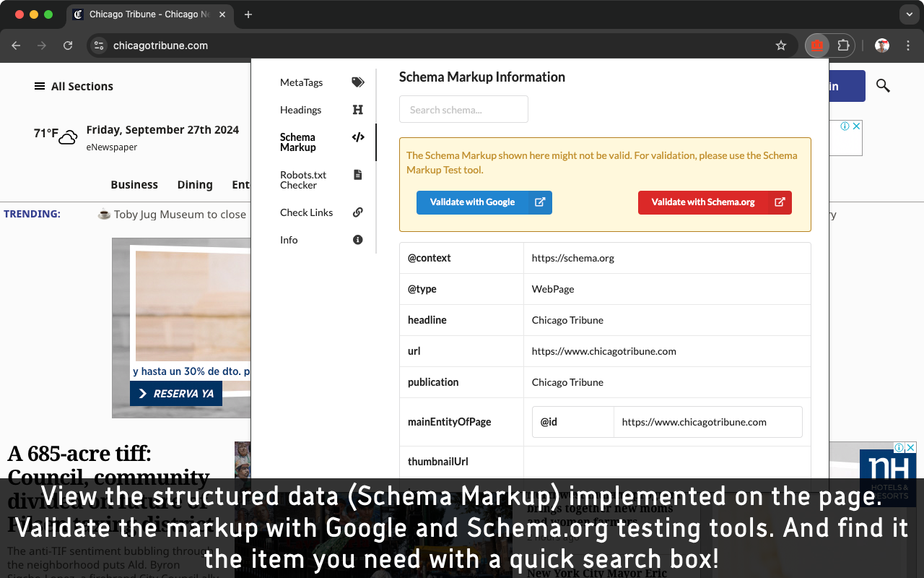Open a new browser tab
The width and height of the screenshot is (924, 578).
248,14
